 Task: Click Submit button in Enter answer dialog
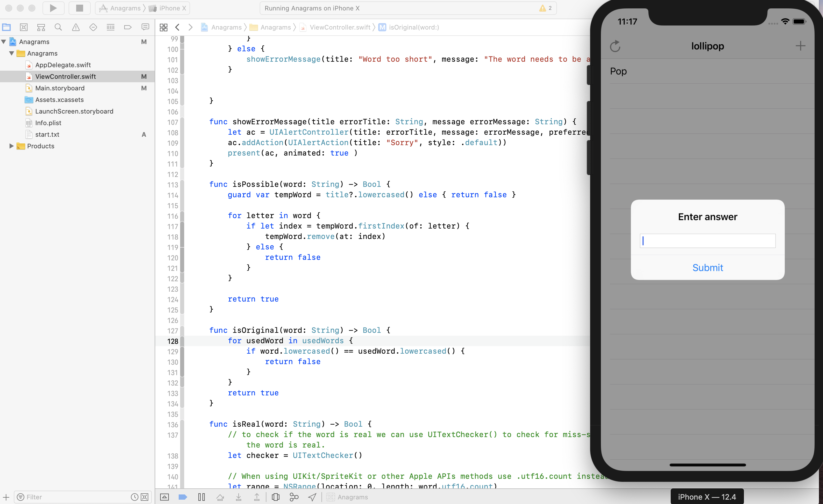tap(708, 268)
